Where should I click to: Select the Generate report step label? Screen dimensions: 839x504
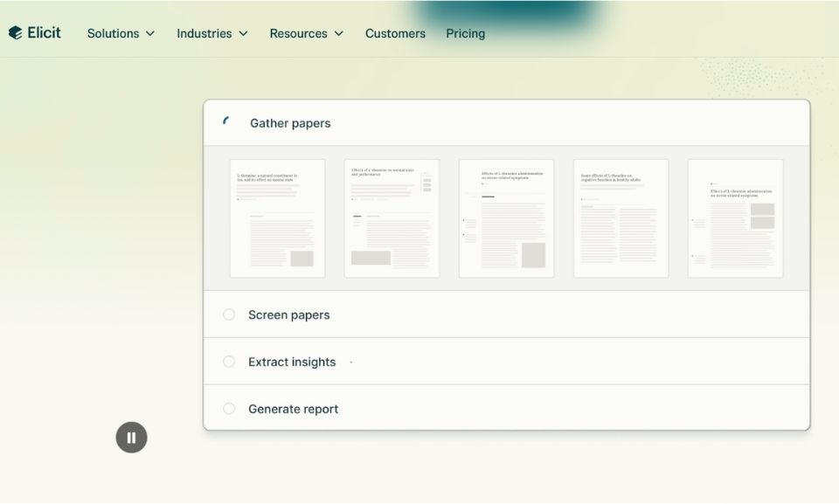click(x=294, y=409)
